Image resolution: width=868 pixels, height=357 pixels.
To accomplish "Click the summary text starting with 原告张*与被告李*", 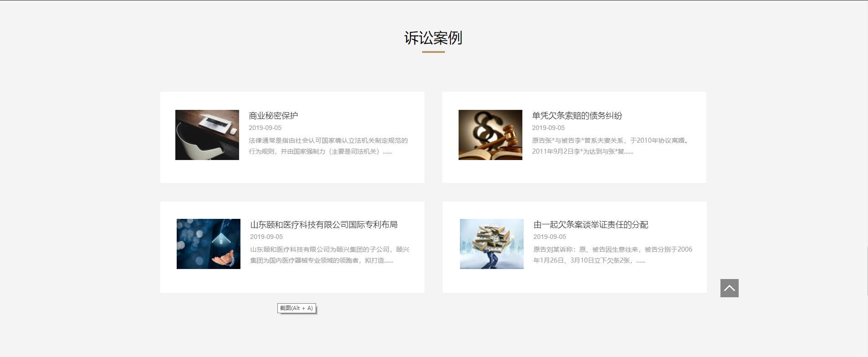I will point(610,146).
